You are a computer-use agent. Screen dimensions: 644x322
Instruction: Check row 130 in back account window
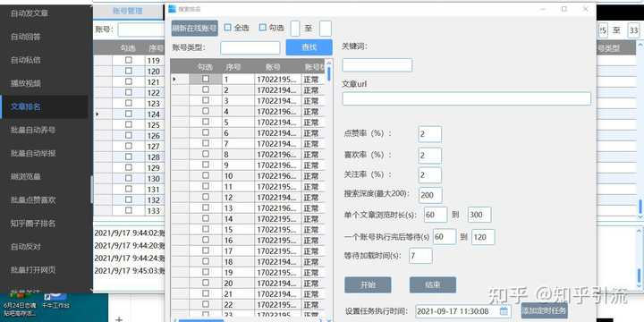(x=129, y=178)
